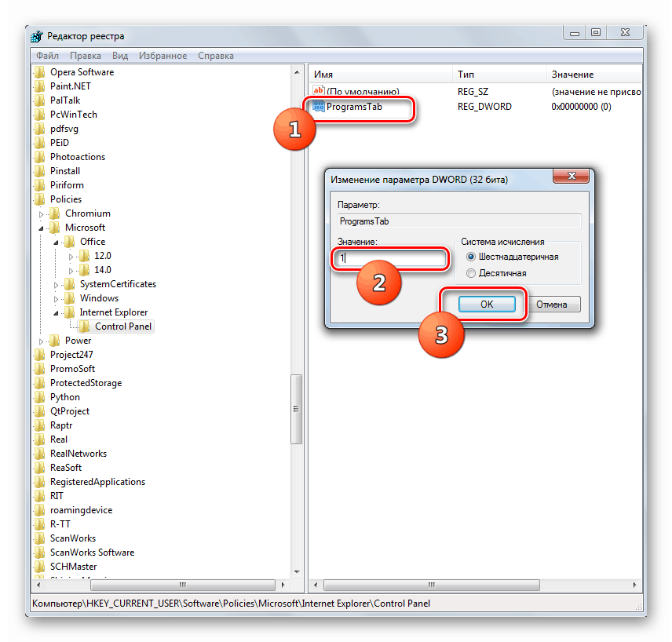Collapse the Office key
Screen dimensions: 672x642
(x=57, y=243)
